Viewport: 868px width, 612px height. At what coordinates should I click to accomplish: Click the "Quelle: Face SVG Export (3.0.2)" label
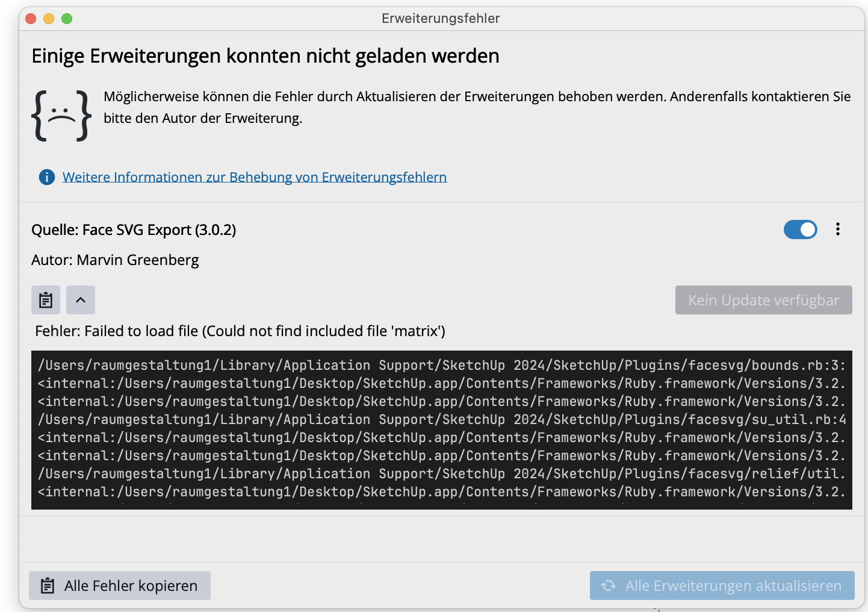point(134,230)
